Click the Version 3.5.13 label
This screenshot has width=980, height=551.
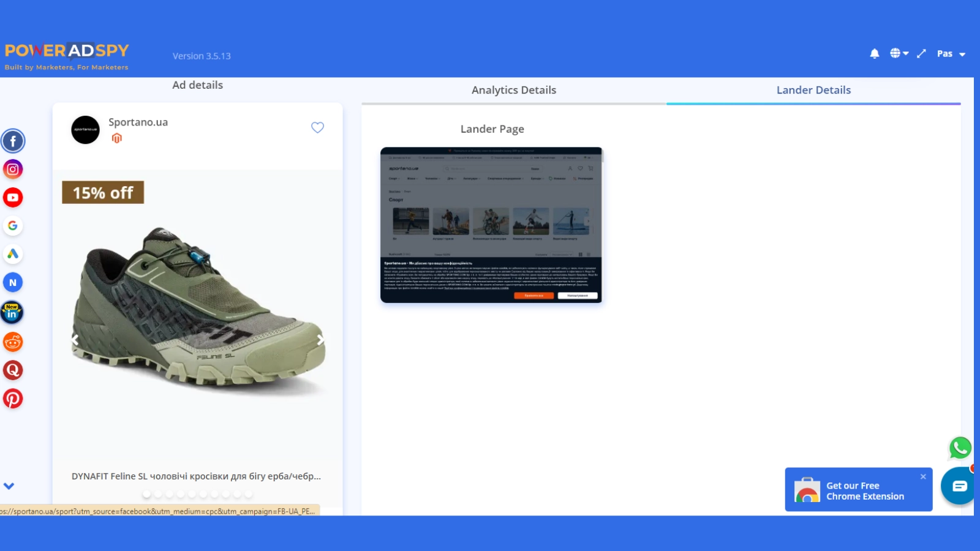(202, 56)
